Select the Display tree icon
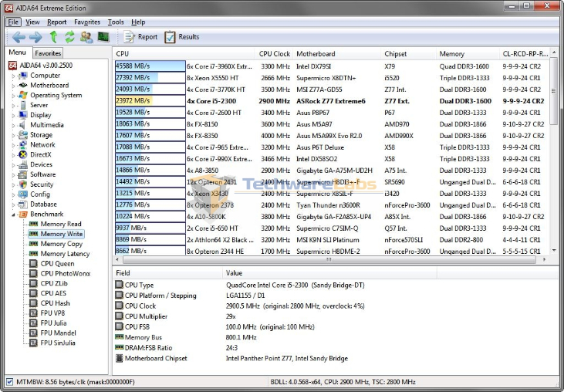Screen dimensions: 564x392 pos(23,115)
